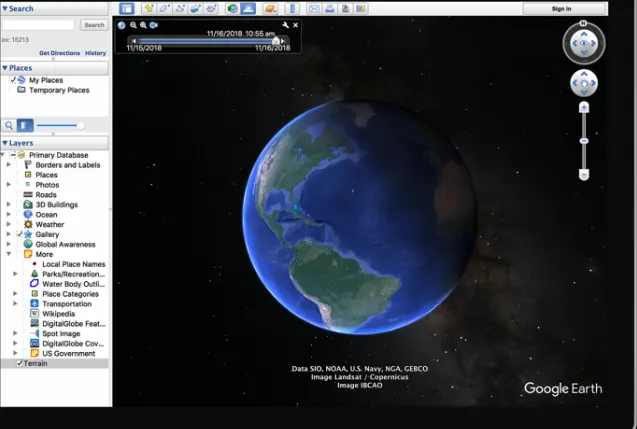
Task: Click the plus zoom-in button on zoom bar
Action: coord(584,108)
